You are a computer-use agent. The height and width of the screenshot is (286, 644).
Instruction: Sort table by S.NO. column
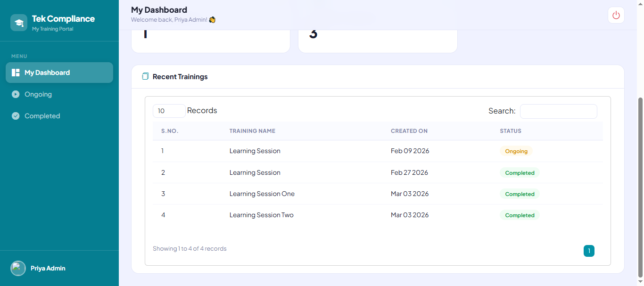click(170, 131)
